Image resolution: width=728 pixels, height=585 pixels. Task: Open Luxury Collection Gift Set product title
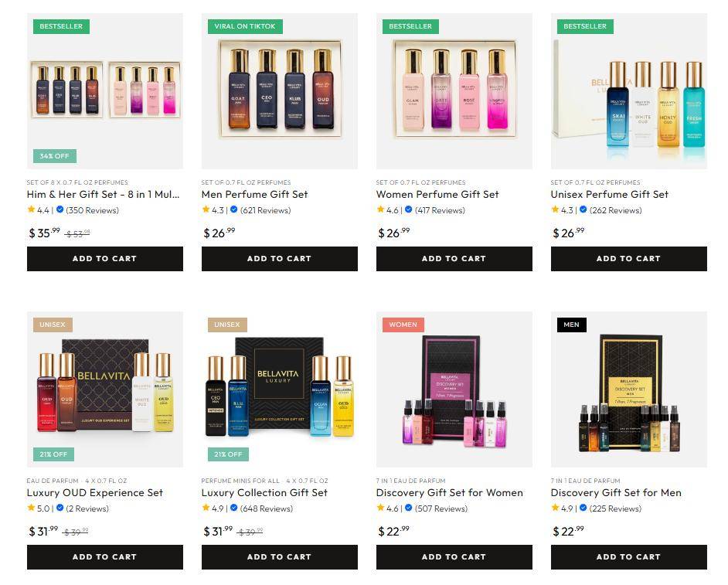coord(264,492)
